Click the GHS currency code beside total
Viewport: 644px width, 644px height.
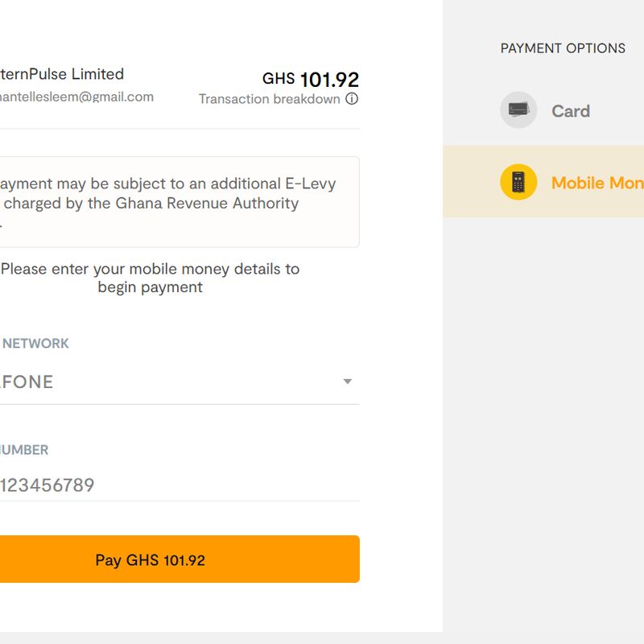tap(279, 79)
